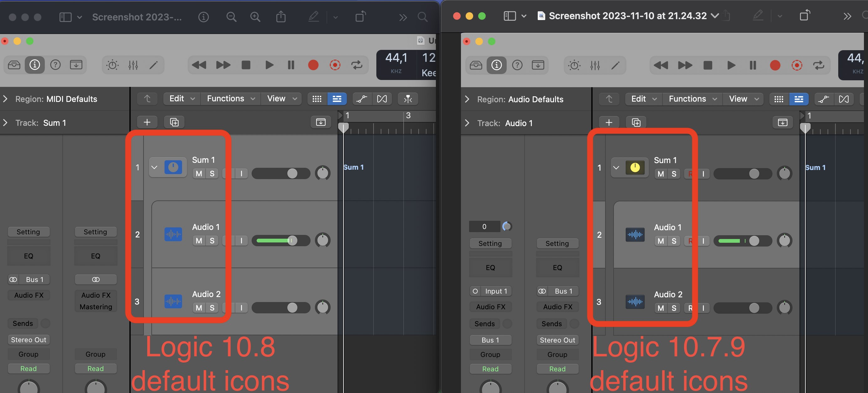Click Audio 1 waveform icon in right window

(635, 235)
